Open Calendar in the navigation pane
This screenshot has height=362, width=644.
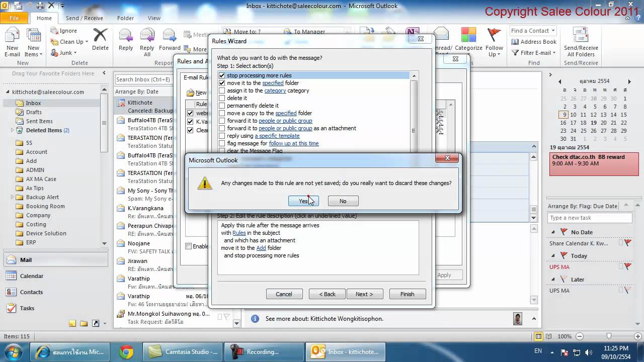(55, 276)
